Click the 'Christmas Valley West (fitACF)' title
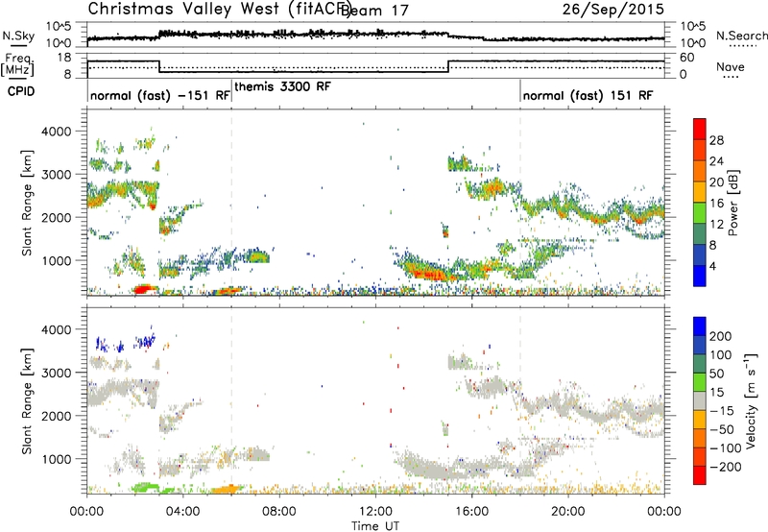This screenshot has height=532, width=768. click(x=219, y=10)
